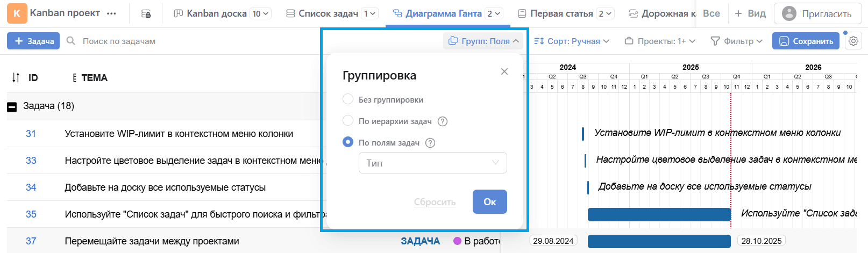Click the lock settings icon in header

click(146, 14)
